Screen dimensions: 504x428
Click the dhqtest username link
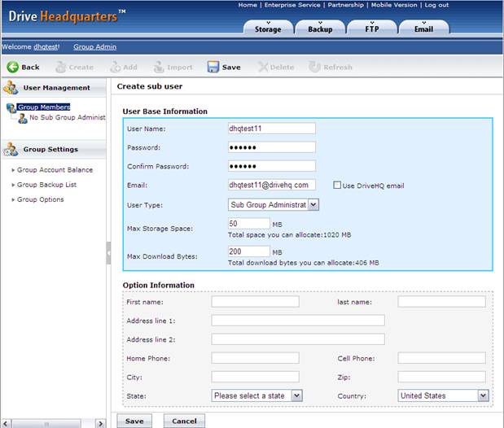click(x=46, y=47)
